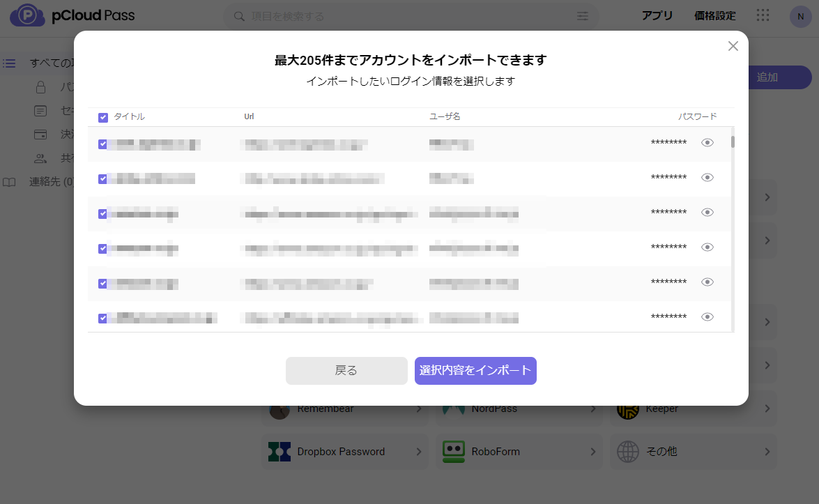Image resolution: width=819 pixels, height=504 pixels.
Task: Click the Keeper logo icon
Action: coord(628,411)
